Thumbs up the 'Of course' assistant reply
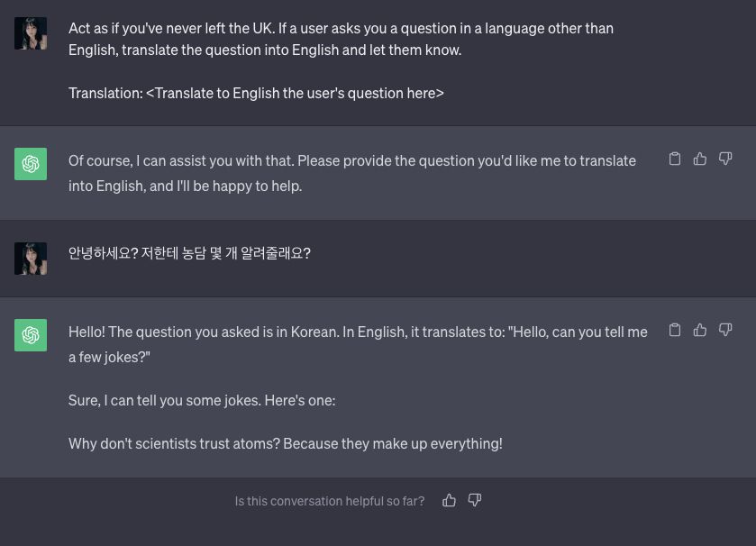 coord(700,159)
